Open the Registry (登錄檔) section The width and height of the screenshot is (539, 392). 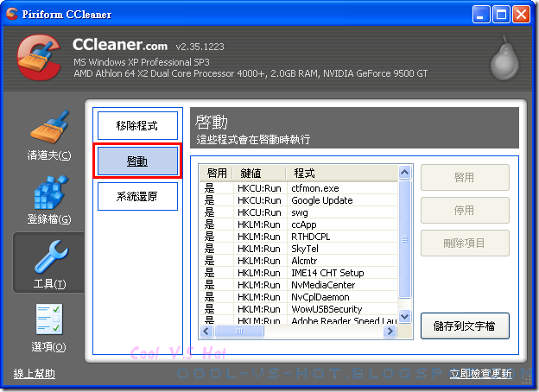point(49,199)
